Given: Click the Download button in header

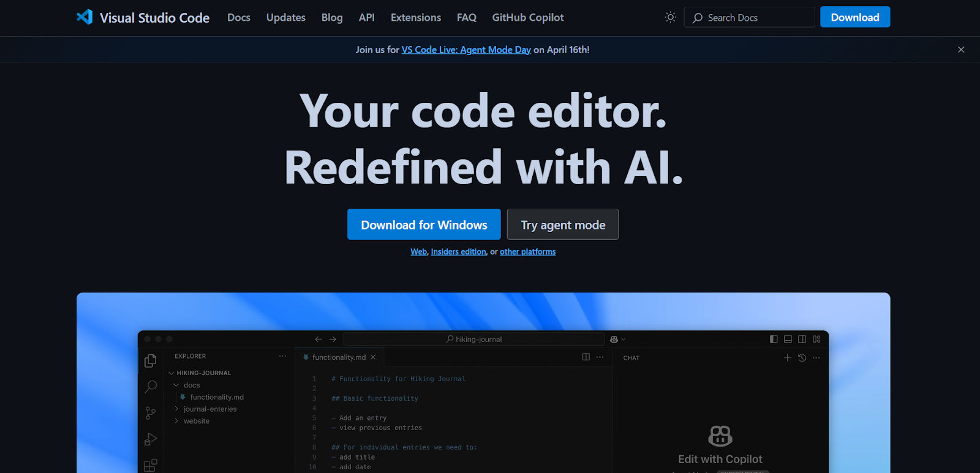Looking at the screenshot, I should click(855, 17).
